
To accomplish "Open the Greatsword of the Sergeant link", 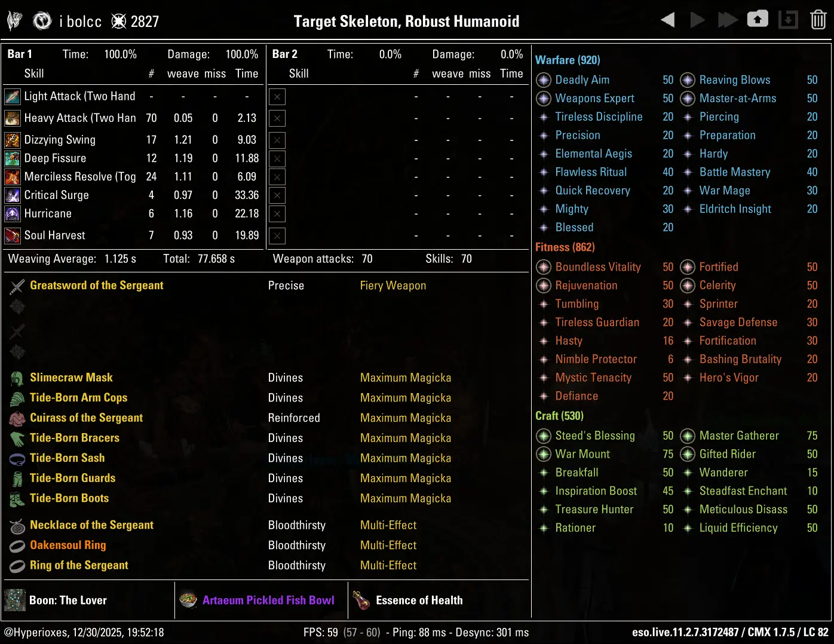I will coord(96,286).
